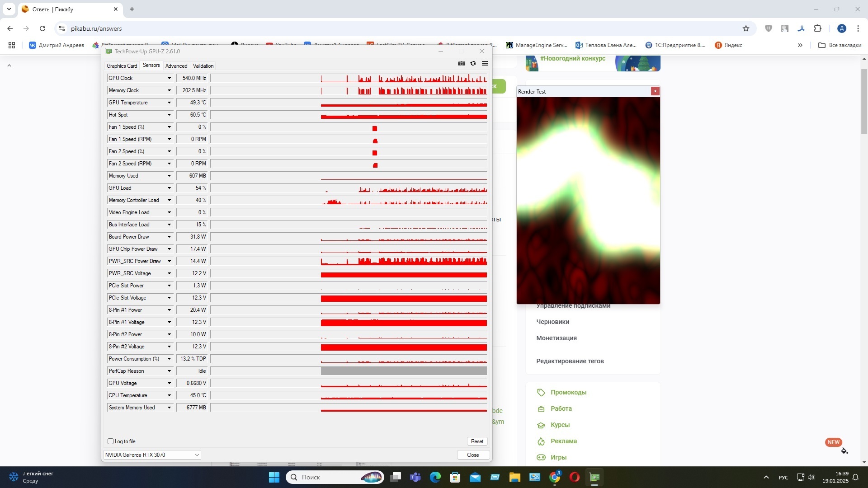Bookmark this page with the star icon
868x488 pixels.
coord(746,28)
